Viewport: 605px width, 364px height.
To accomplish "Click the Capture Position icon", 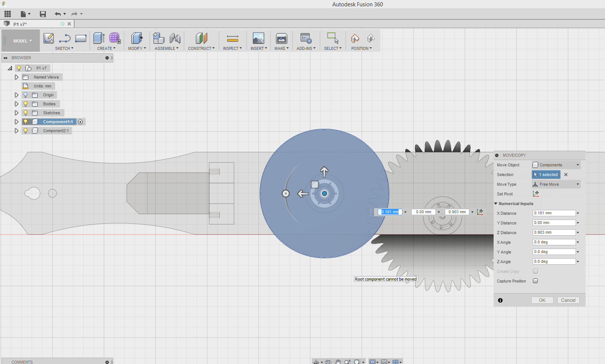I will coord(355,38).
